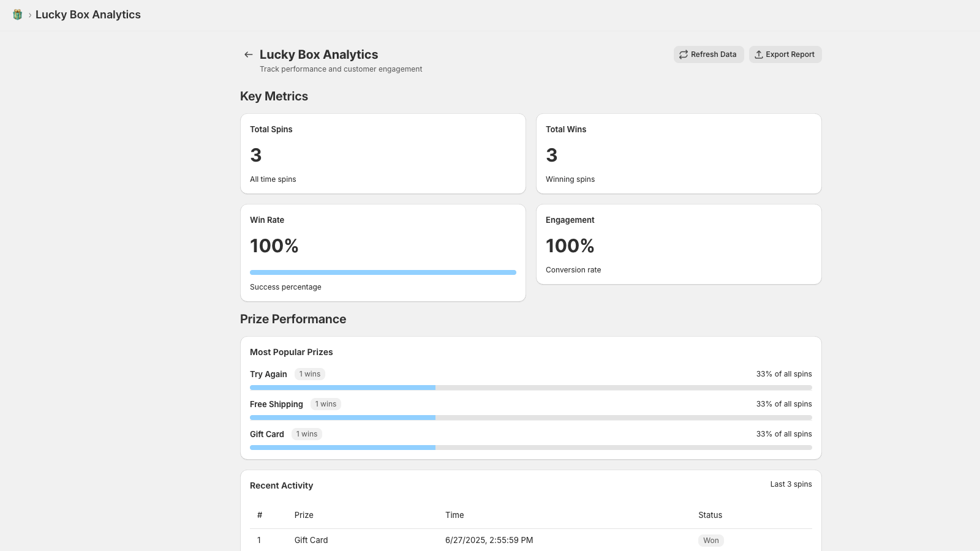Click the Total Wins metric card
Screen dimensions: 980x551
pos(678,153)
